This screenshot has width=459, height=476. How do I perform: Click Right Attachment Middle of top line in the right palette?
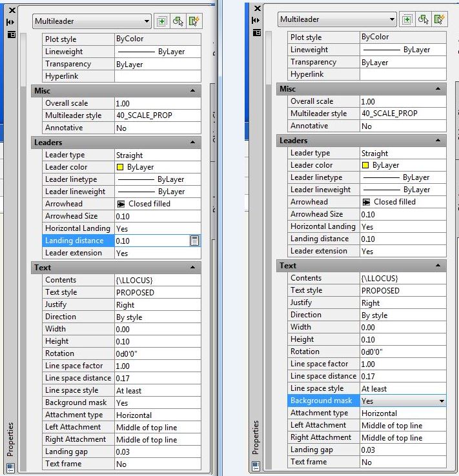[403, 438]
